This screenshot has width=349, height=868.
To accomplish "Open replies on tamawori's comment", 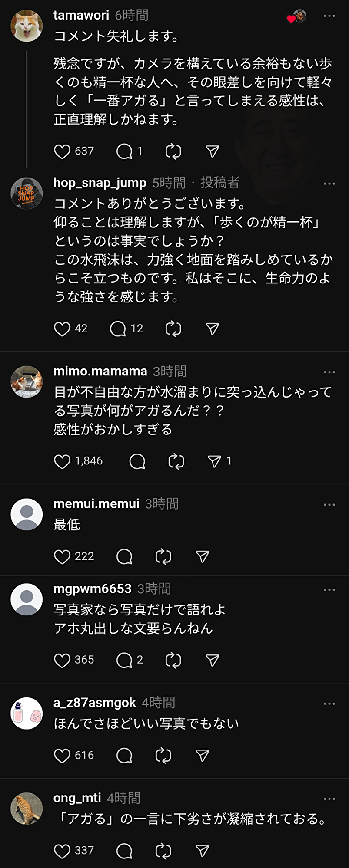I will pos(124,151).
